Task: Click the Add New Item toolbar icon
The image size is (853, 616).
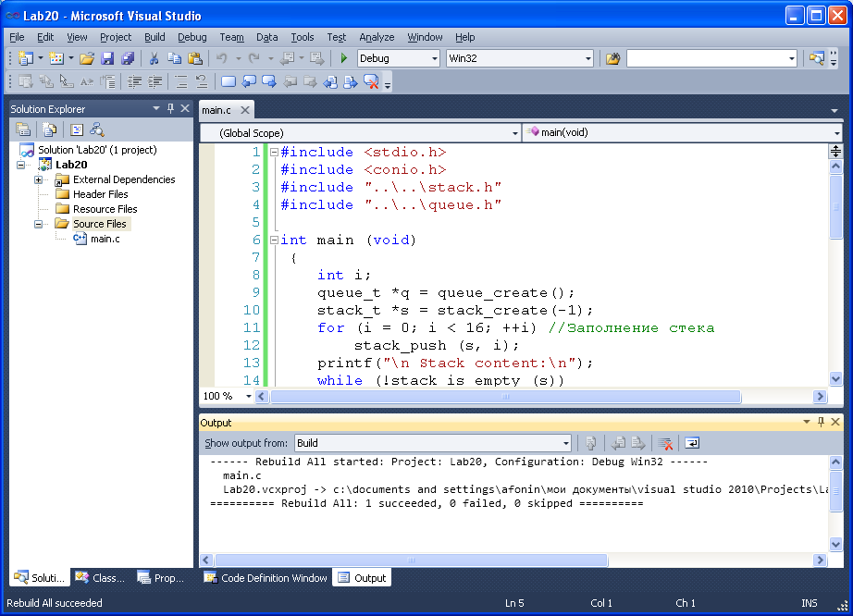Action: (56, 58)
